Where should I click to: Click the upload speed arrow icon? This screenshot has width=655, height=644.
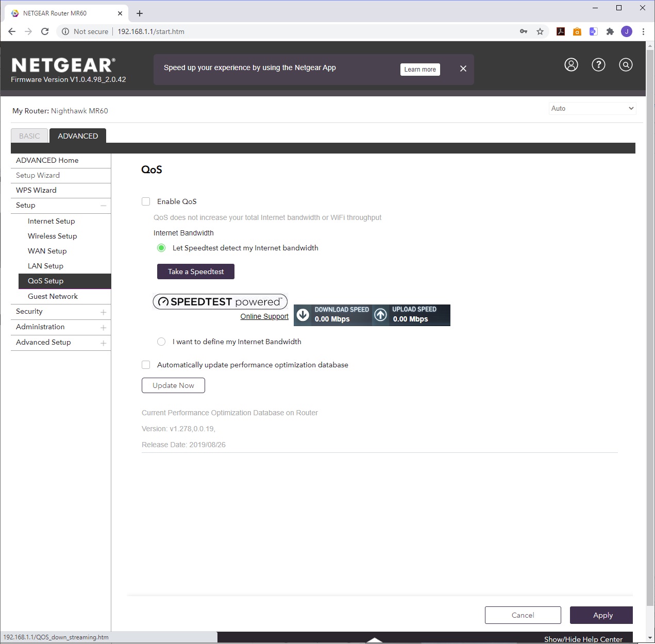(380, 315)
